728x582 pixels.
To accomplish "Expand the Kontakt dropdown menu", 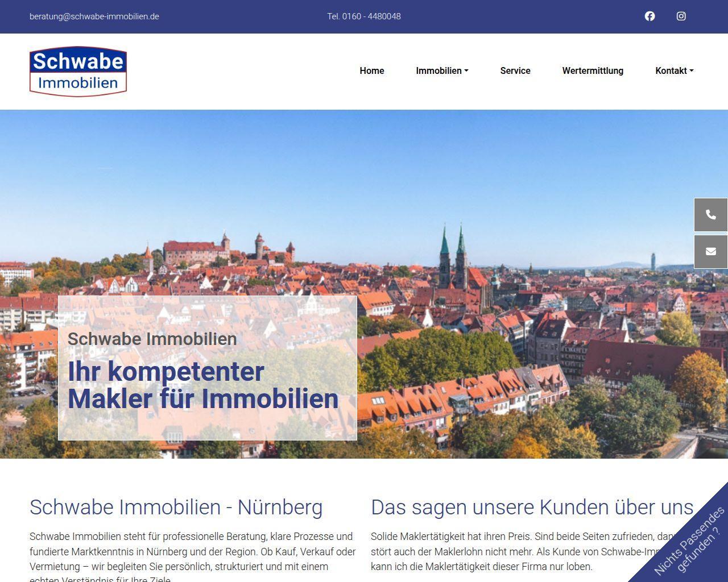I will (x=675, y=70).
